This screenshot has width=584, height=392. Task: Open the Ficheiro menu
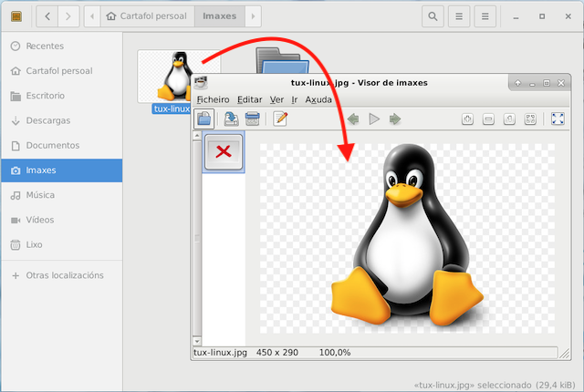(x=213, y=99)
